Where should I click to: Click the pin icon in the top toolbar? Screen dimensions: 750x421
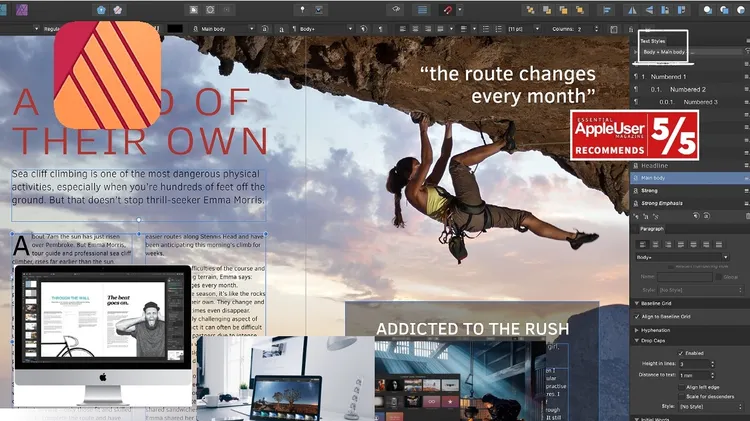point(302,10)
